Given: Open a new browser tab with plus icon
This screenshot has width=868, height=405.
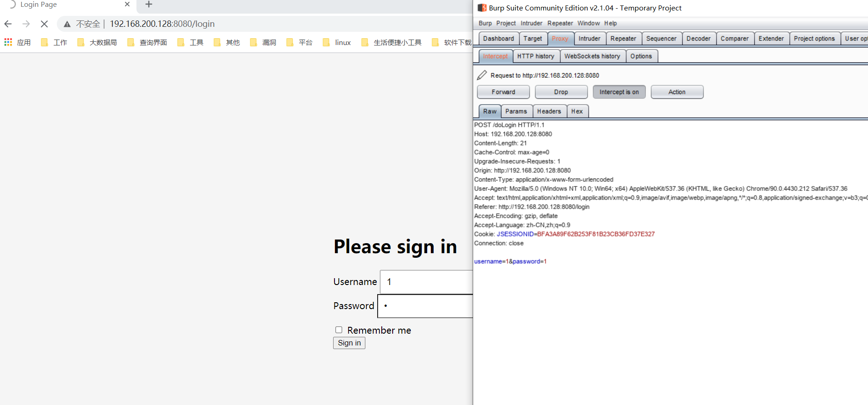Looking at the screenshot, I should click(149, 5).
